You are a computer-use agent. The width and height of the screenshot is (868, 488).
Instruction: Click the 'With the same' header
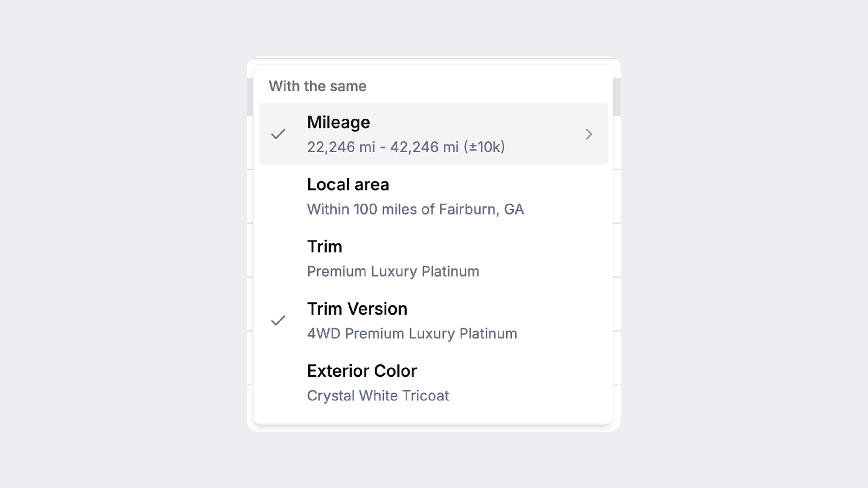pyautogui.click(x=317, y=86)
